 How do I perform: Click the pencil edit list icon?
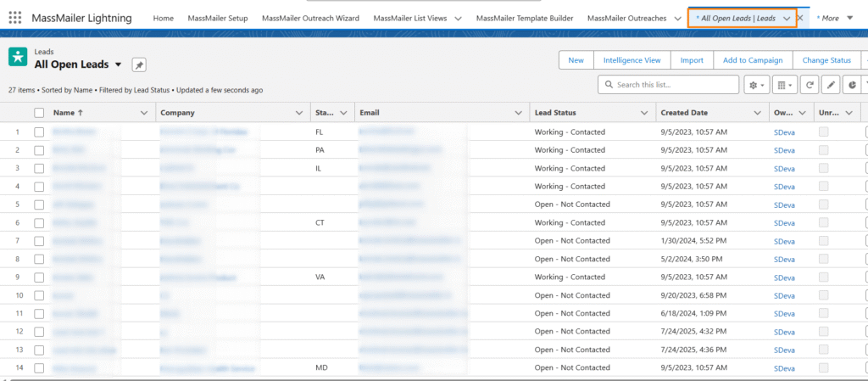coord(832,85)
